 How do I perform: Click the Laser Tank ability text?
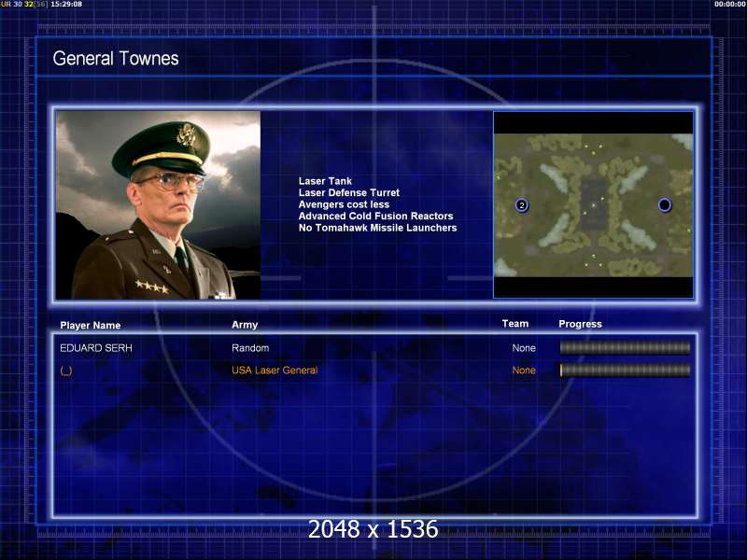tap(325, 181)
